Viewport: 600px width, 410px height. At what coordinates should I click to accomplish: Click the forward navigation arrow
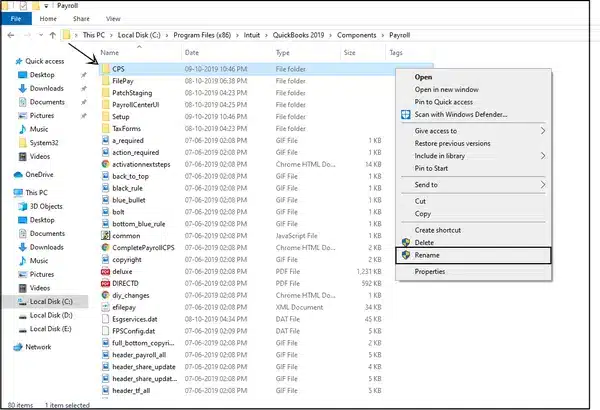tap(28, 35)
